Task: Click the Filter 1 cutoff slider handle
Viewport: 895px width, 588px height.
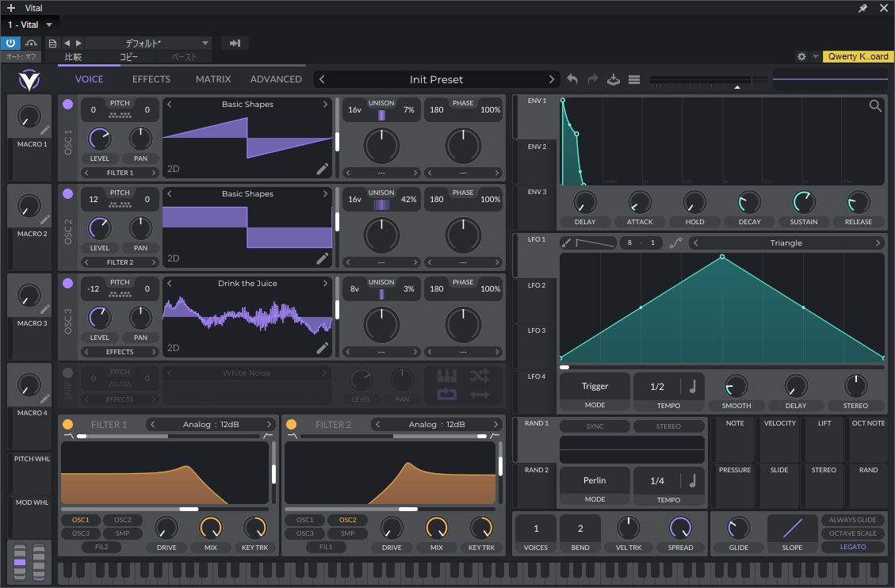Action: 189,509
